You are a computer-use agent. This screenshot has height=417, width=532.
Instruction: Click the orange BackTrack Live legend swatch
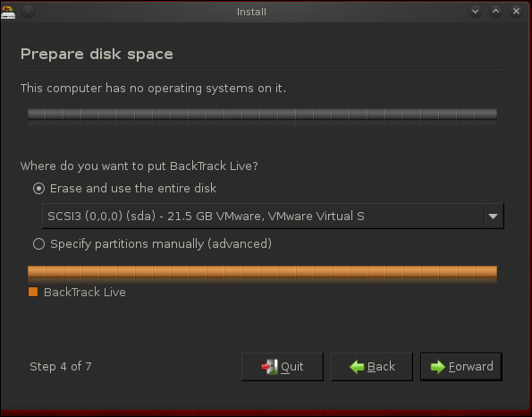33,292
